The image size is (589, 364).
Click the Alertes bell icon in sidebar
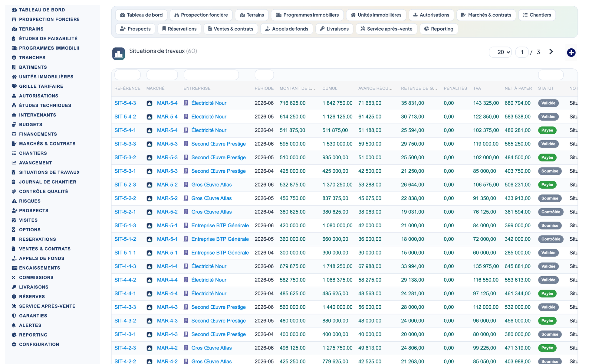pyautogui.click(x=14, y=325)
